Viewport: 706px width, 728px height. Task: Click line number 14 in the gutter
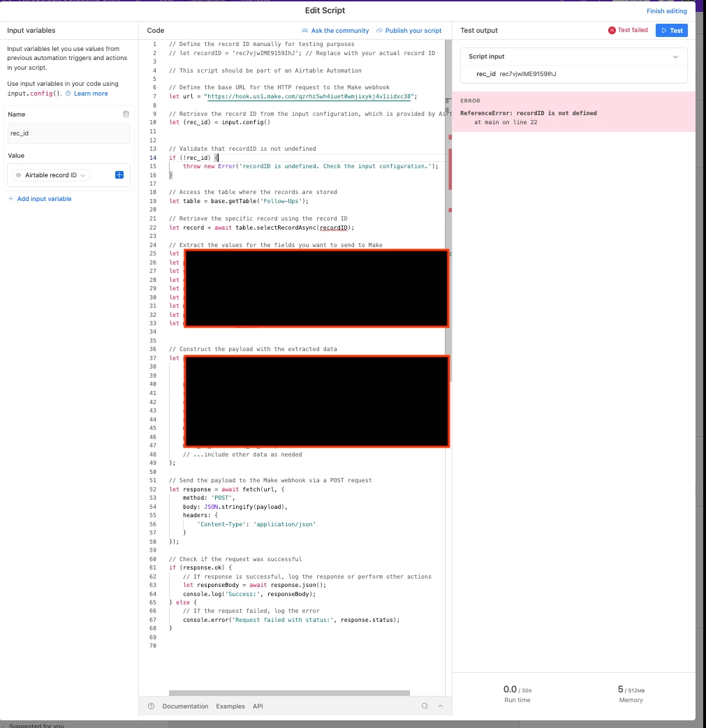pyautogui.click(x=153, y=158)
